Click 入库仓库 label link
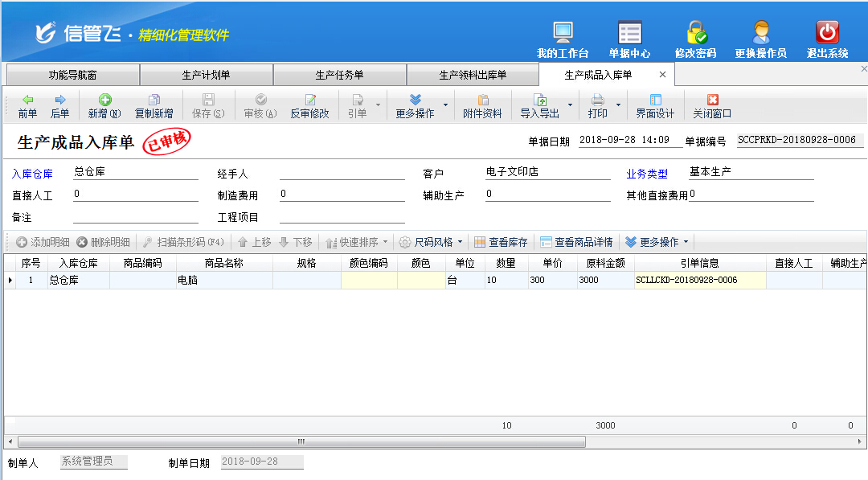The image size is (868, 480). pos(31,173)
